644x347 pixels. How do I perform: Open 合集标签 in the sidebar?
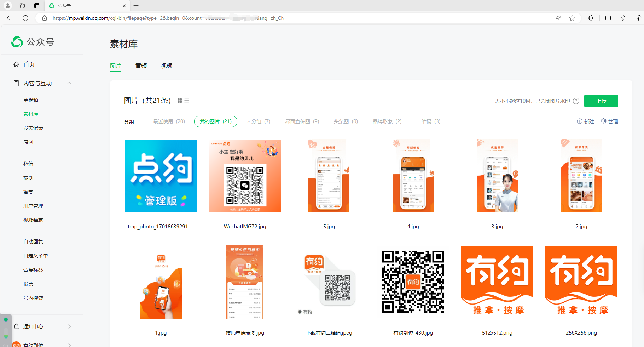[x=33, y=270]
